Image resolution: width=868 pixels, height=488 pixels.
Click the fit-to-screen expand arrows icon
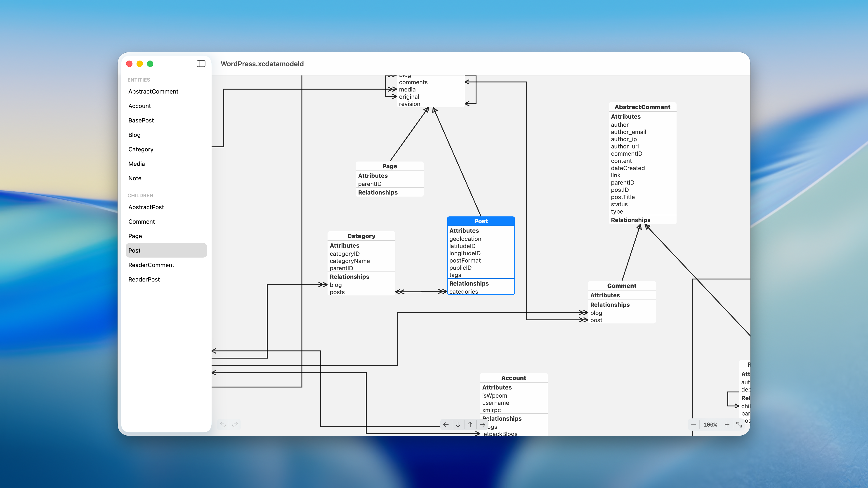[739, 425]
